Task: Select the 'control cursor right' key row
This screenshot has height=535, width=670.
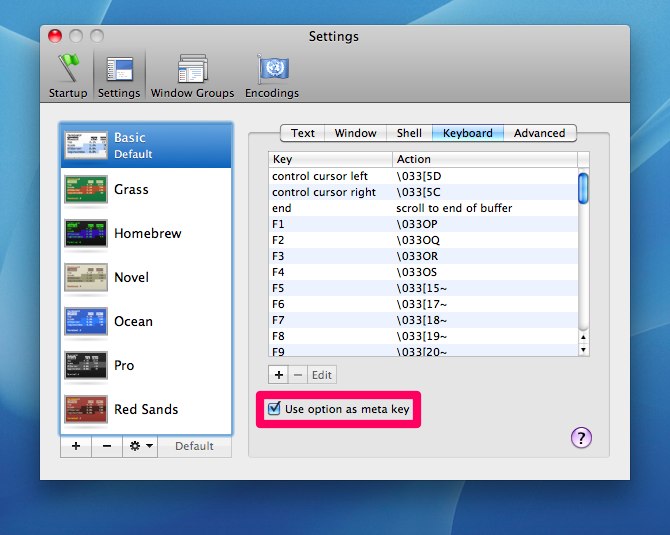Action: point(423,192)
